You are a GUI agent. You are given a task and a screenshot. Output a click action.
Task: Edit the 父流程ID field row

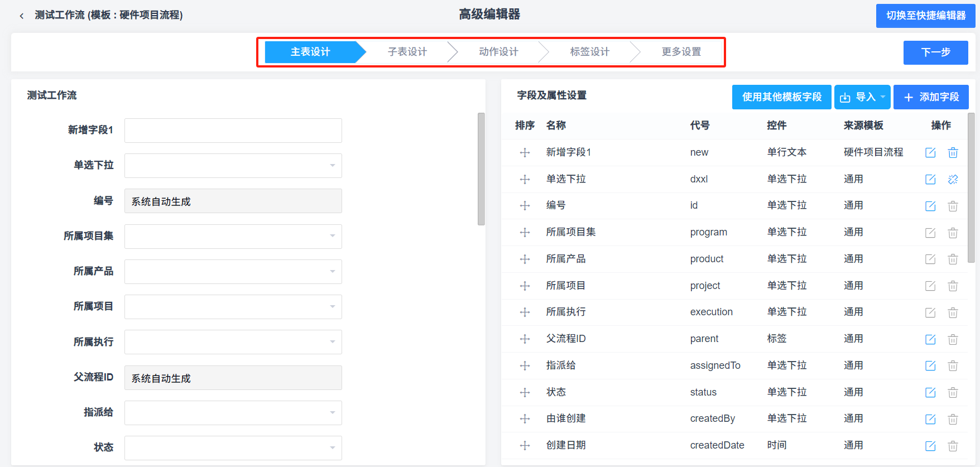pyautogui.click(x=930, y=339)
